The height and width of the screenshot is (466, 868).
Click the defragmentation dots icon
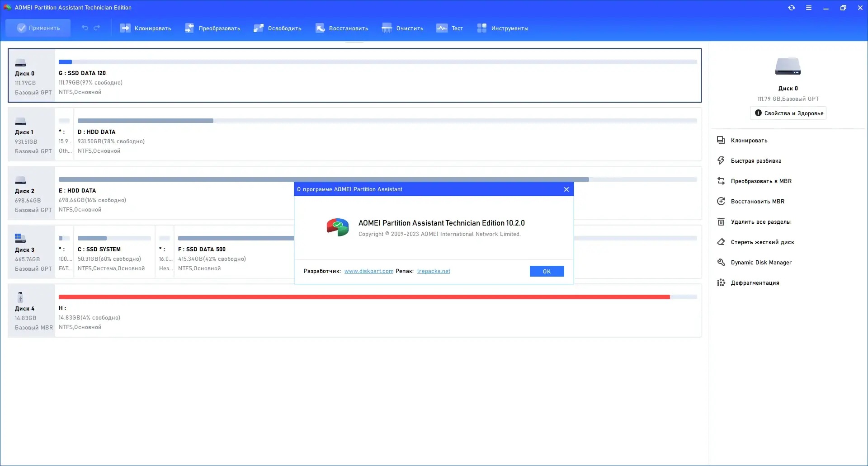pos(721,283)
